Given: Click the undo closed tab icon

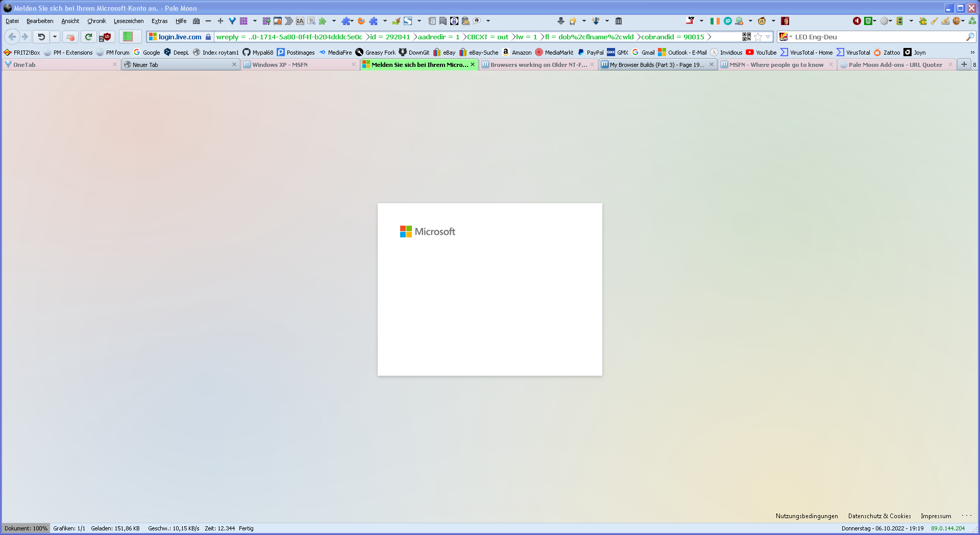Looking at the screenshot, I should click(x=41, y=37).
